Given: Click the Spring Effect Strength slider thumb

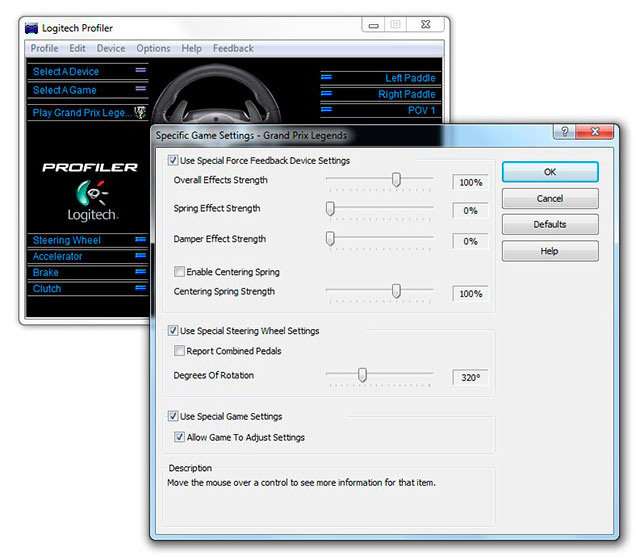Looking at the screenshot, I should pyautogui.click(x=330, y=209).
